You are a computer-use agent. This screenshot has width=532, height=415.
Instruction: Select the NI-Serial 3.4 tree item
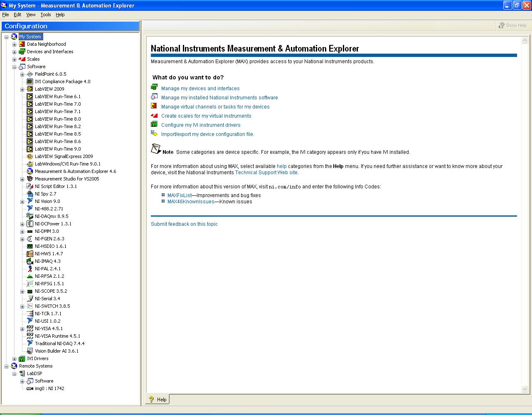pyautogui.click(x=47, y=299)
